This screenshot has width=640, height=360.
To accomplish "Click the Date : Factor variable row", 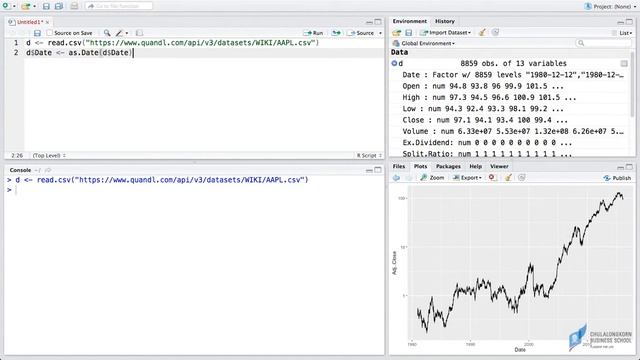I will pos(513,75).
